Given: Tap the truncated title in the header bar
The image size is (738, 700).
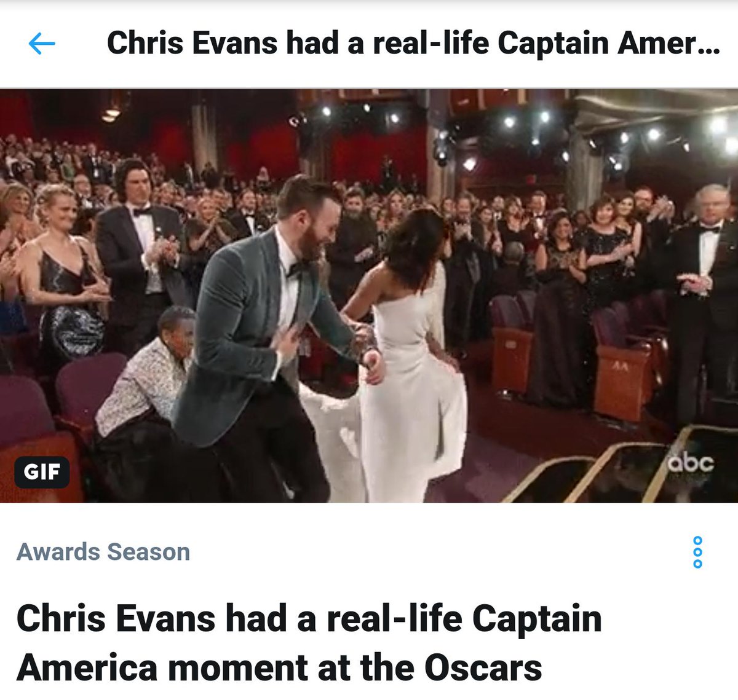Looking at the screenshot, I should pos(413,44).
